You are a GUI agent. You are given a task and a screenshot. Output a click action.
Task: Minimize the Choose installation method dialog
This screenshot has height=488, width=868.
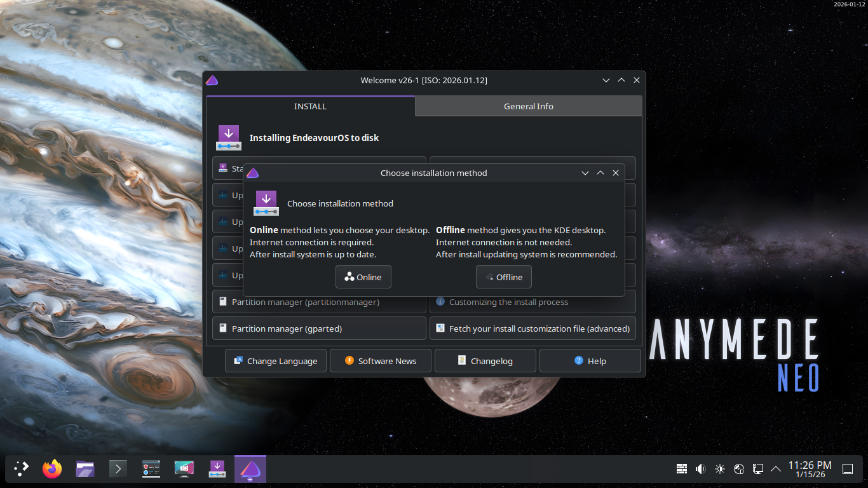(x=585, y=173)
